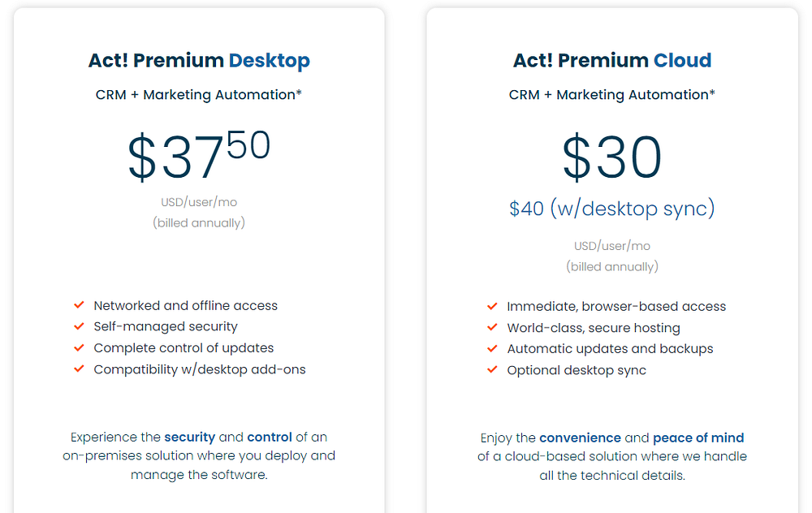Screen dimensions: 812x513
Task: Click bold "control" in the Desktop description paragraph
Action: coord(270,437)
